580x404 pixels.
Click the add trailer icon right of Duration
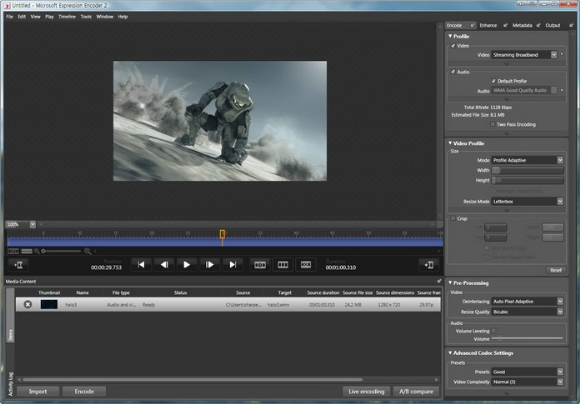tap(429, 265)
